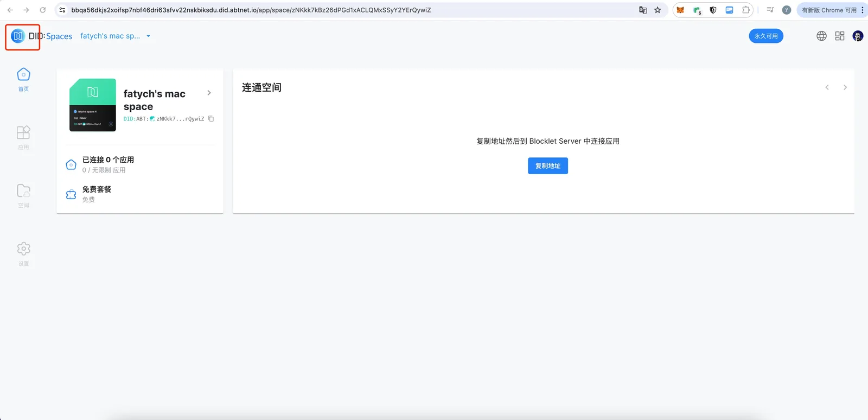Viewport: 868px width, 420px height.
Task: Go to previous connected space arrow
Action: [827, 87]
